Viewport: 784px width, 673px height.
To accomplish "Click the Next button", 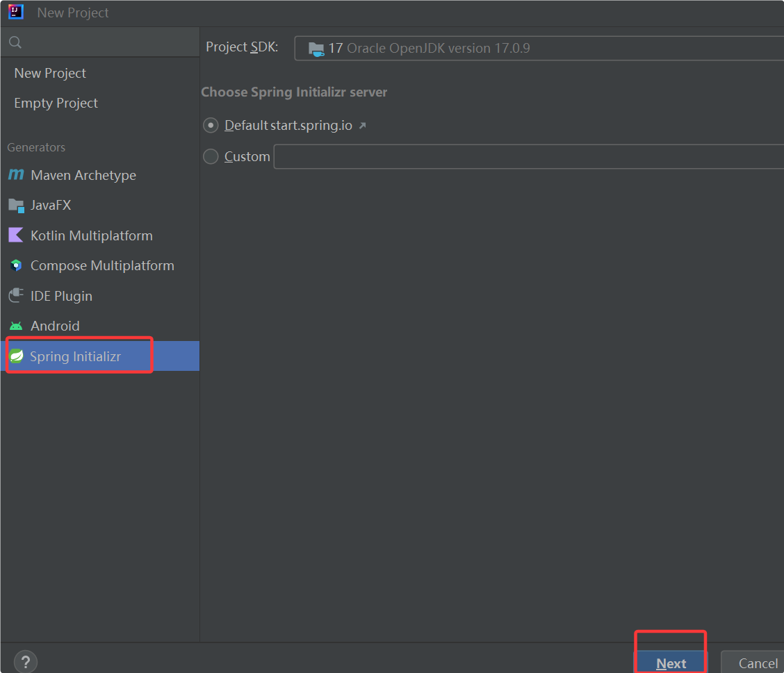I will (671, 663).
